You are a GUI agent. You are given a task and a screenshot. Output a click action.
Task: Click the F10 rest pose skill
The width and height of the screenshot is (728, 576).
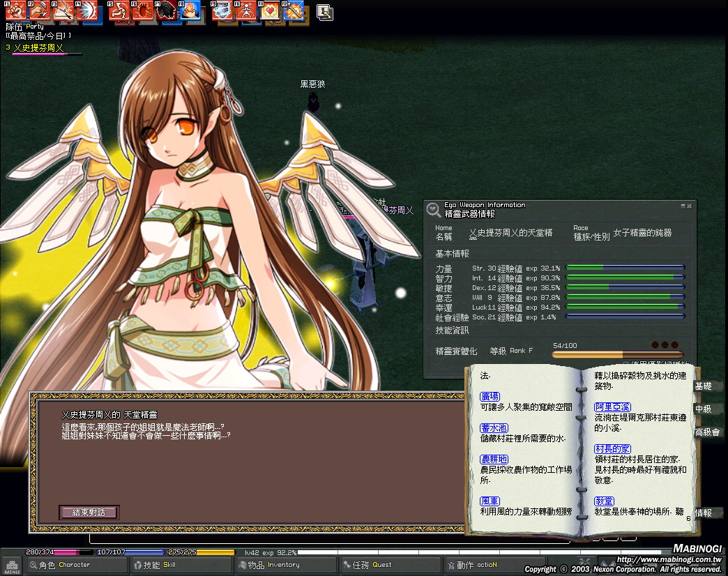[245, 10]
